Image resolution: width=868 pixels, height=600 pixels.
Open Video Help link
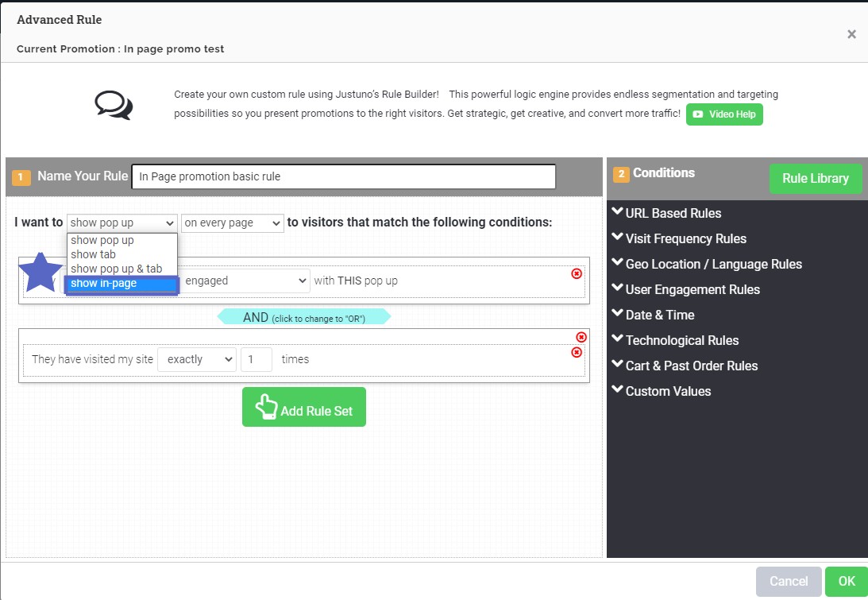coord(724,114)
